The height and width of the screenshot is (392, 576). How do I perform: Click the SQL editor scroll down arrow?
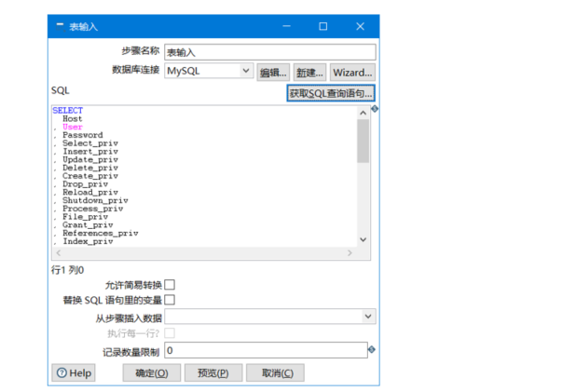click(363, 239)
